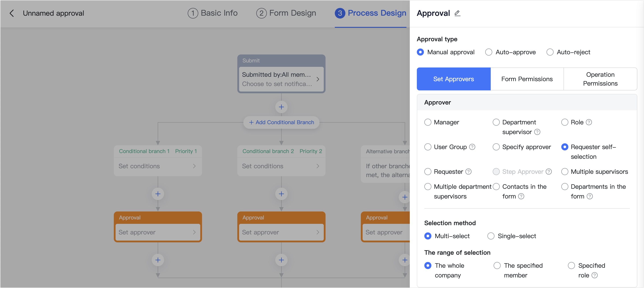Open Set approver for Conditional branch 2
Image resolution: width=644 pixels, height=288 pixels.
click(281, 232)
